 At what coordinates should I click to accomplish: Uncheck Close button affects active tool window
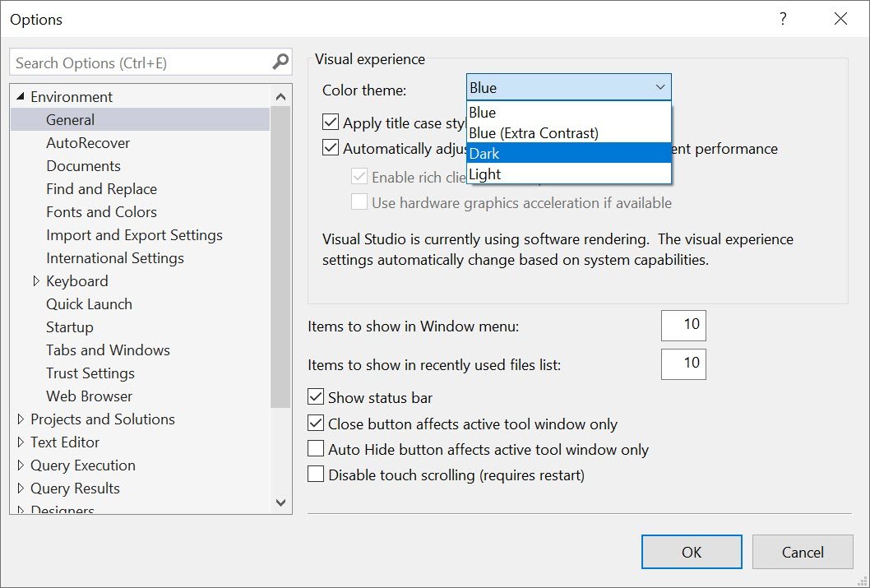click(316, 424)
